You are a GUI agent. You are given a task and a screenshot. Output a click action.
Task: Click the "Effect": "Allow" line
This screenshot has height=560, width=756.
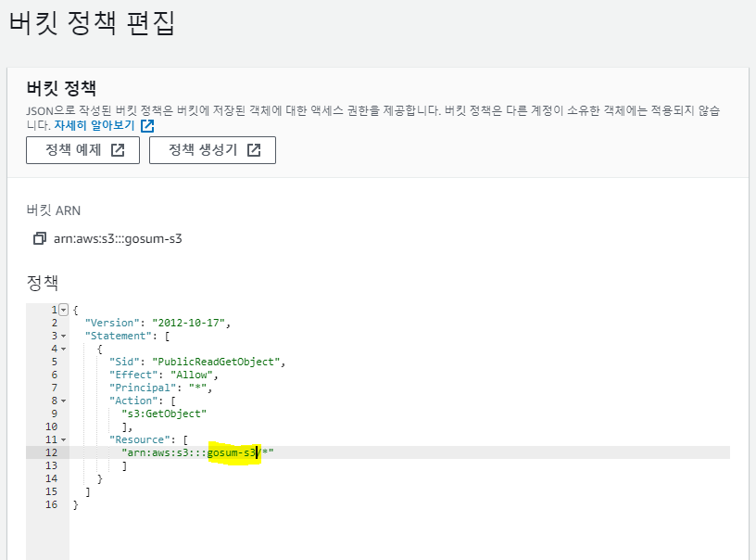pos(163,375)
